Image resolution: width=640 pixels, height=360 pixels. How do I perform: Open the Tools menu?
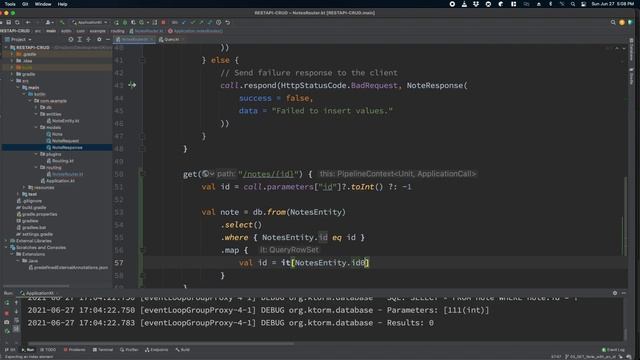pyautogui.click(x=10, y=4)
